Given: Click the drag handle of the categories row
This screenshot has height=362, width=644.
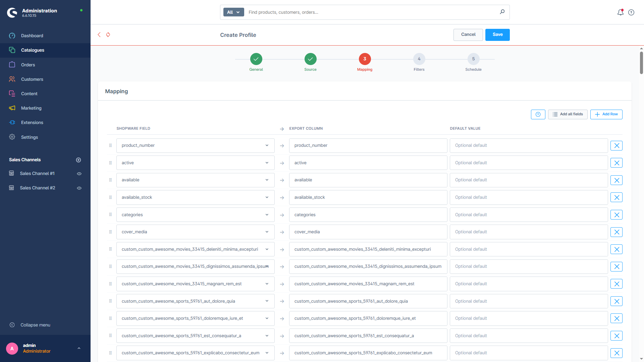Looking at the screenshot, I should [x=110, y=215].
